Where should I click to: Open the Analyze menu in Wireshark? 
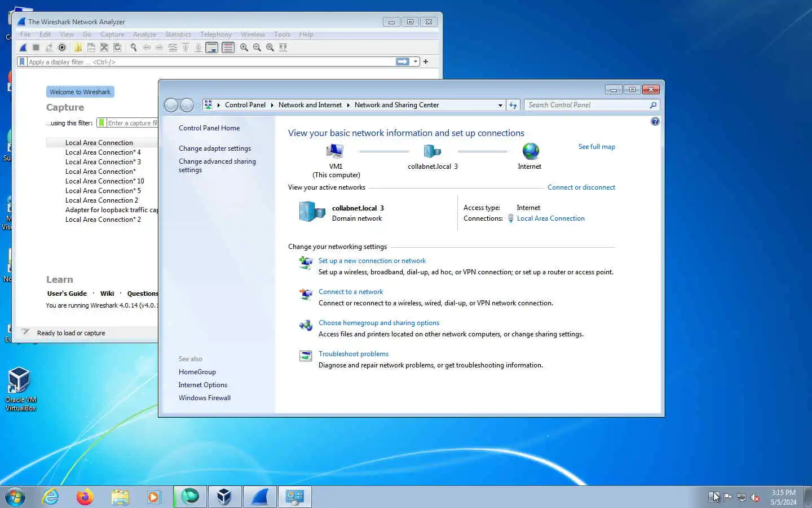tap(144, 34)
